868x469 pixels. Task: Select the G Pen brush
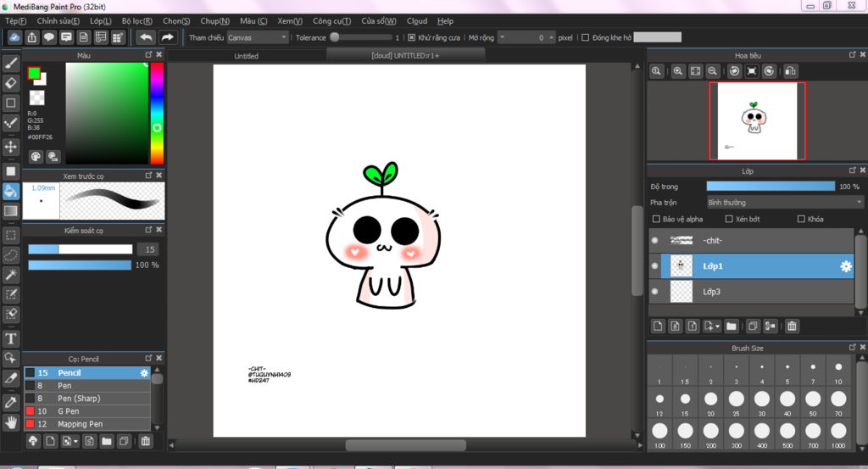point(87,411)
